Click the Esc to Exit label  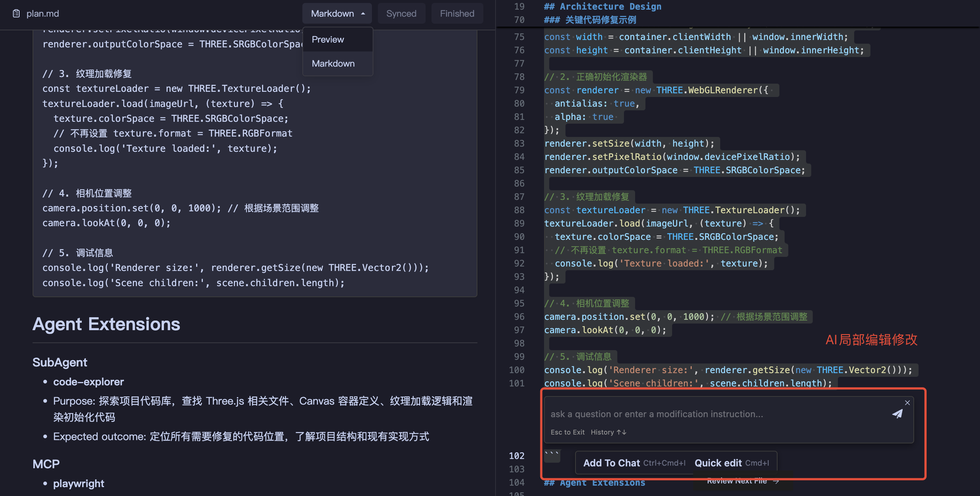click(567, 432)
